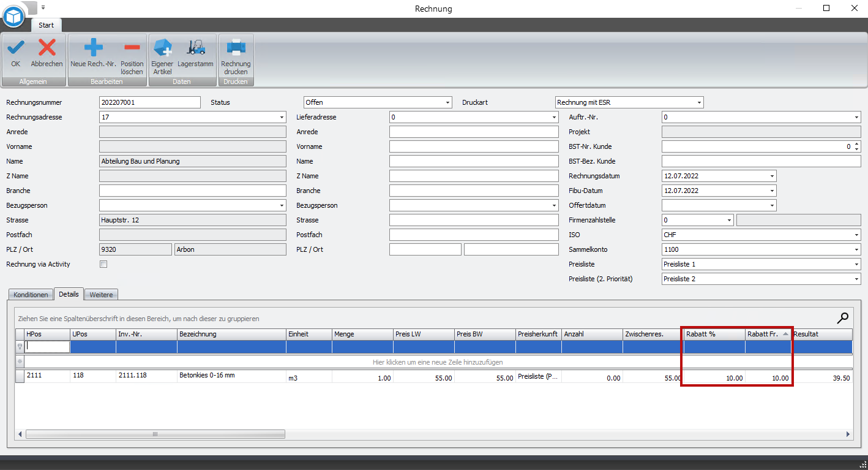Click the Rechnungsnummer input field
The image size is (868, 470).
[x=149, y=103]
